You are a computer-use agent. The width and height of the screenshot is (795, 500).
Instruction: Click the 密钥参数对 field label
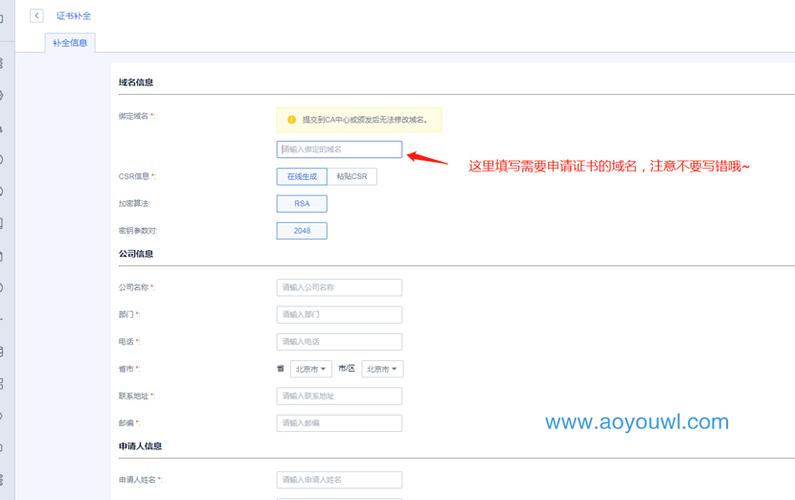point(137,231)
